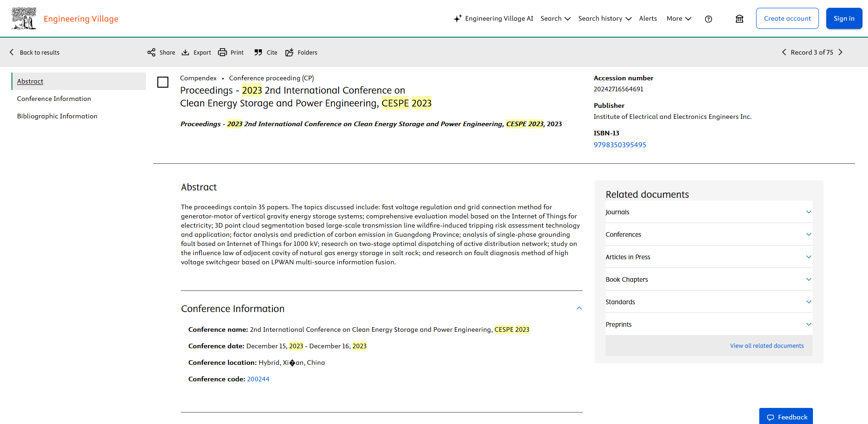
Task: Click the Export toolbar label
Action: tap(202, 52)
